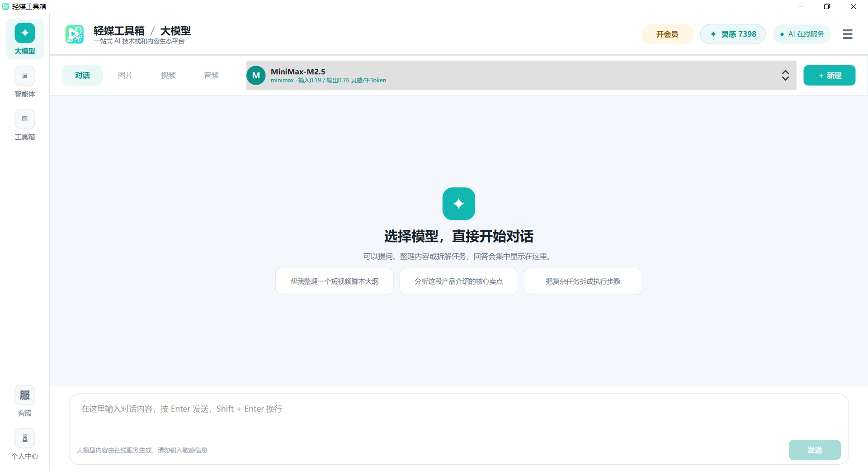The height and width of the screenshot is (471, 868).
Task: Expand the model selector arrows
Action: click(x=785, y=76)
